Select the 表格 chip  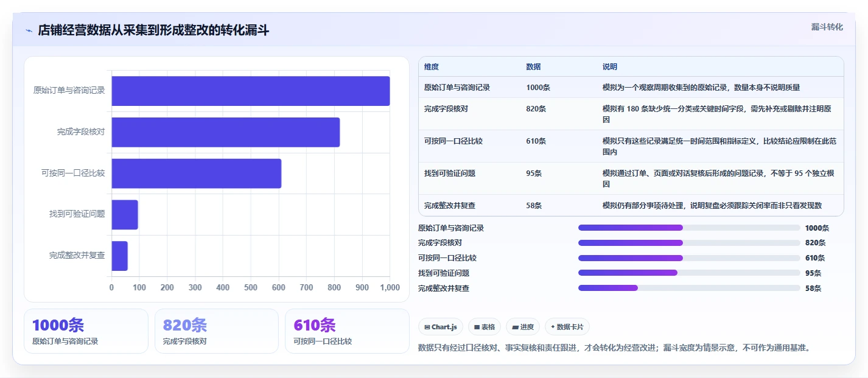tap(485, 327)
